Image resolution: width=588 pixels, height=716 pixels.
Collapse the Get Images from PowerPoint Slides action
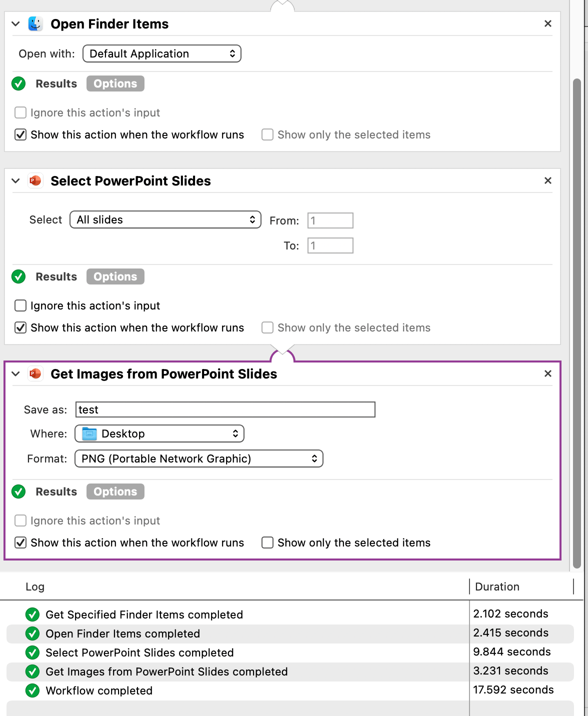coord(15,374)
